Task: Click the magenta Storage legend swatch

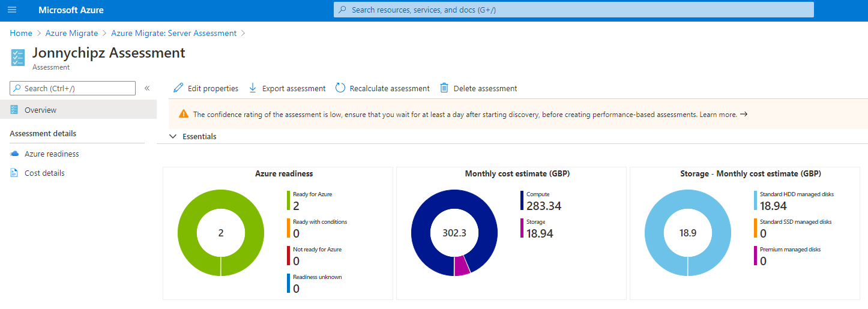Action: point(522,228)
